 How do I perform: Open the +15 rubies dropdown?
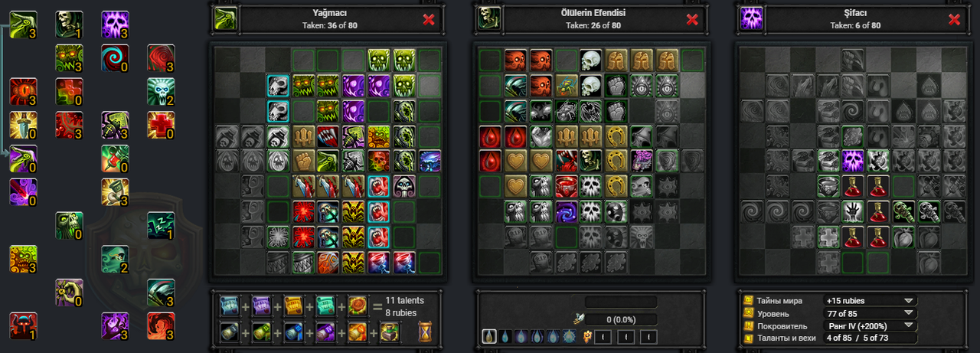870,301
